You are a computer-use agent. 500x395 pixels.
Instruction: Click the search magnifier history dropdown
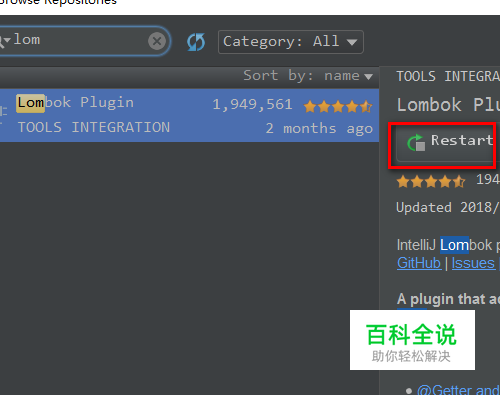4,41
